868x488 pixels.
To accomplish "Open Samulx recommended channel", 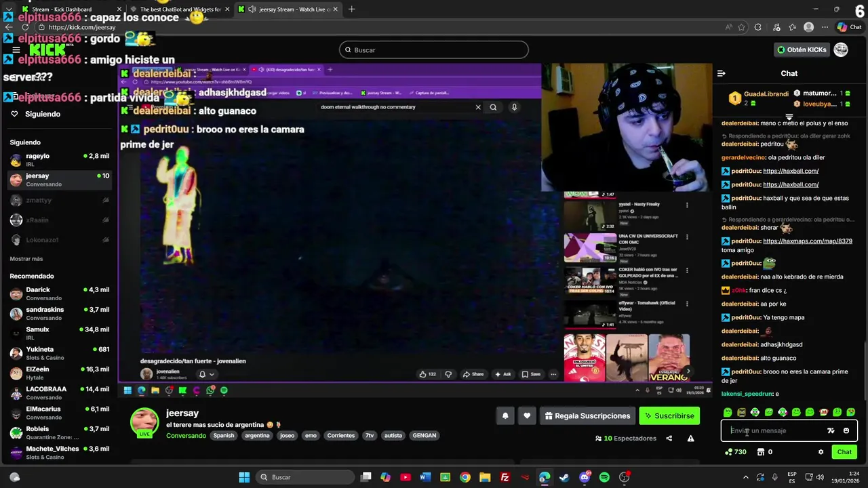I will coord(60,333).
